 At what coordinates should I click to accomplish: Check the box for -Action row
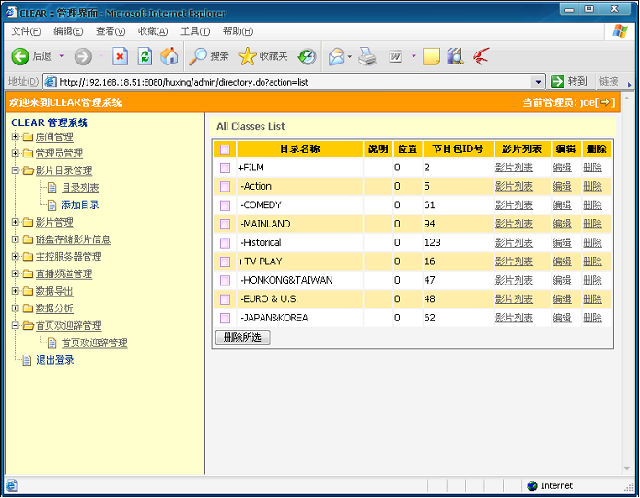225,187
